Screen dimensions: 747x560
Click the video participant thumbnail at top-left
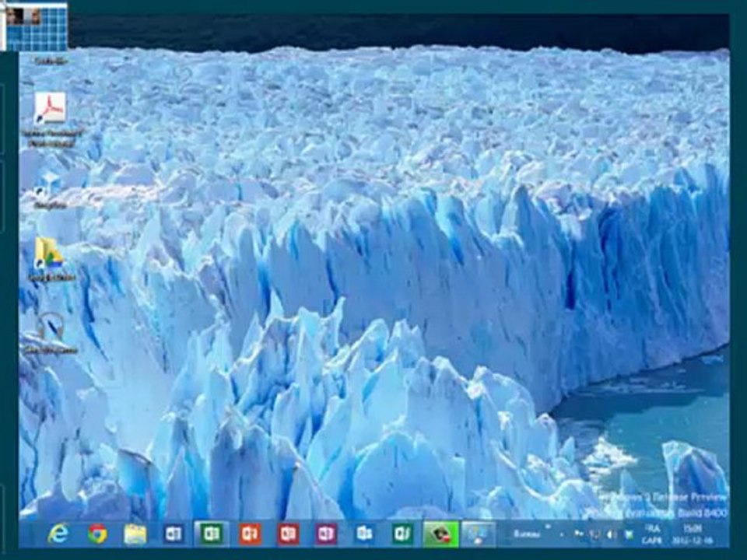[23, 16]
